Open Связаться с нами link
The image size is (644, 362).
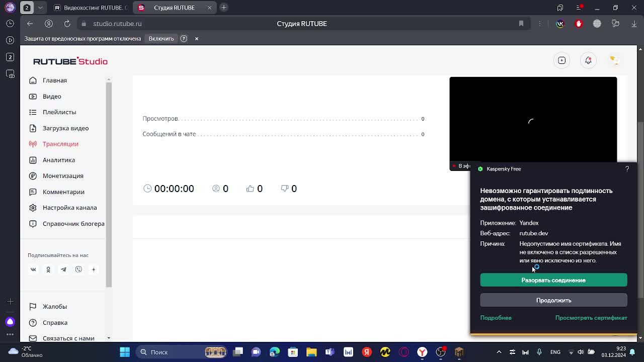(68, 338)
